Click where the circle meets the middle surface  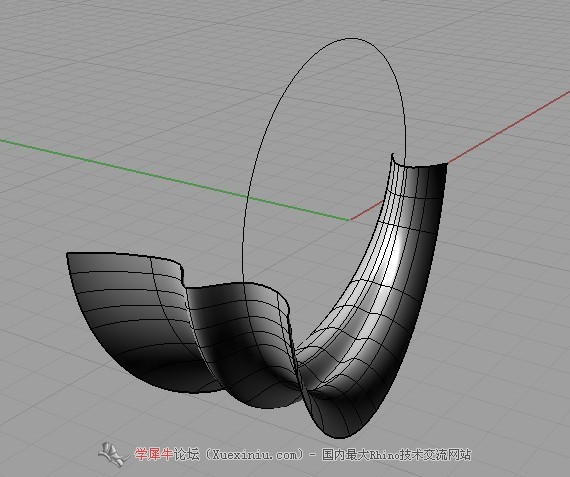(x=242, y=282)
